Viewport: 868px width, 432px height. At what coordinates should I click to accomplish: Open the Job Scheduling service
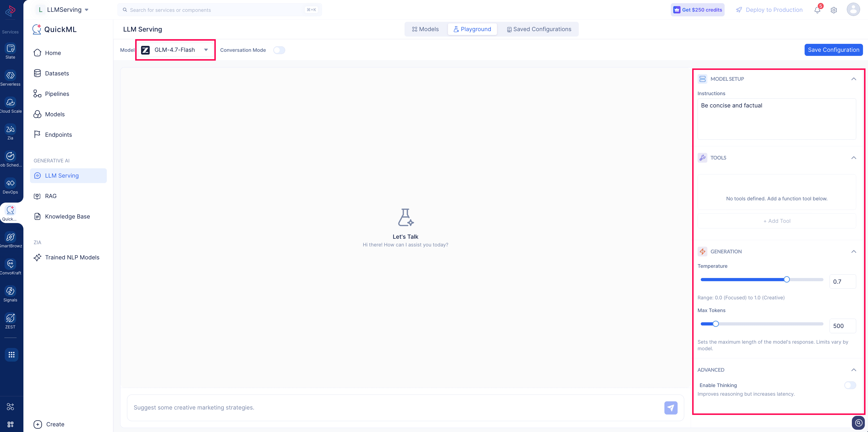pos(10,159)
